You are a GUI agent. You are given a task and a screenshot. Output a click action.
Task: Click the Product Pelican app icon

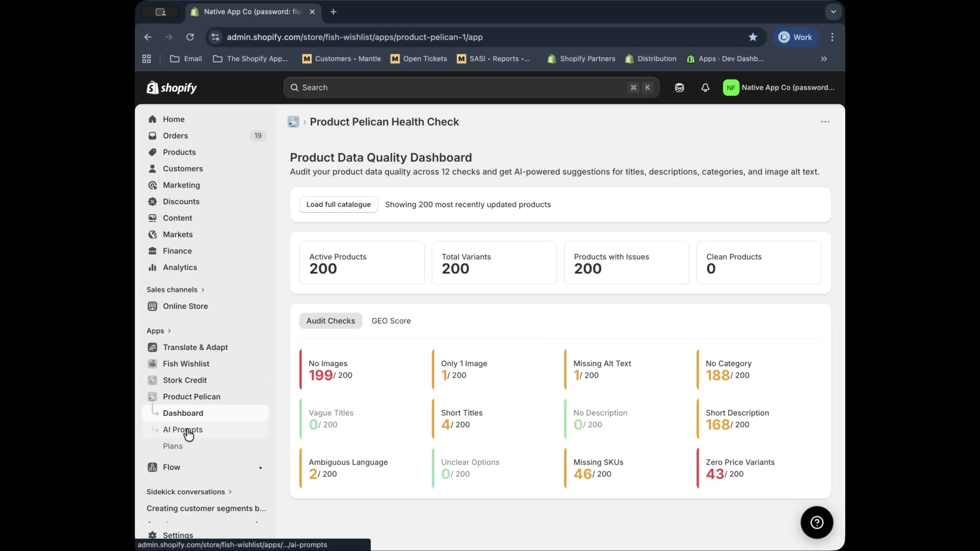point(153,396)
